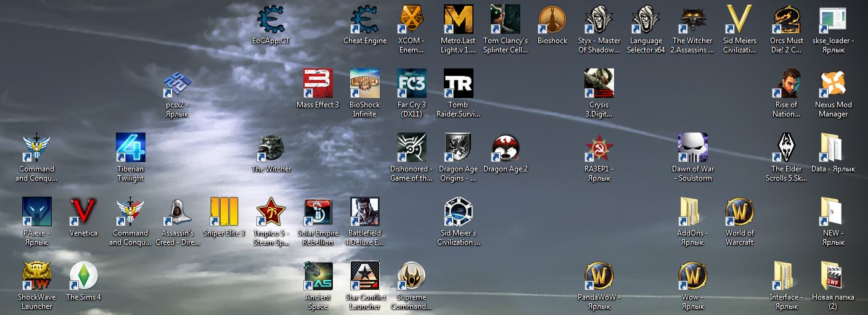Viewport: 868px width, 315px height.
Task: Select the Orcs Must Die! 2 shortcut
Action: [x=787, y=20]
